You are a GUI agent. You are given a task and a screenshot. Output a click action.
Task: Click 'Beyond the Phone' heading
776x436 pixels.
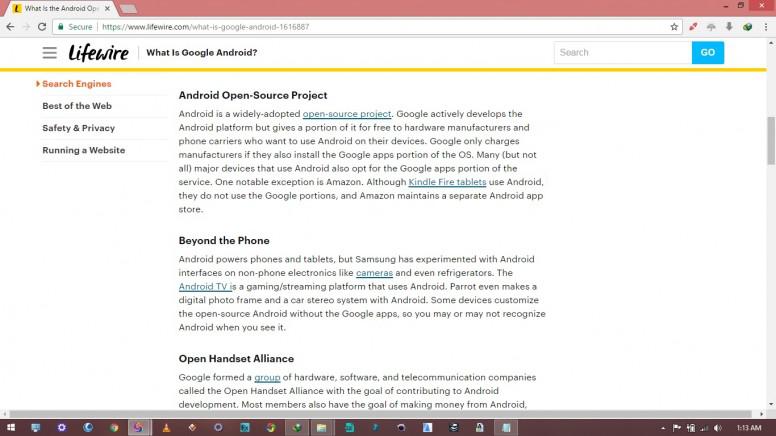tap(224, 241)
